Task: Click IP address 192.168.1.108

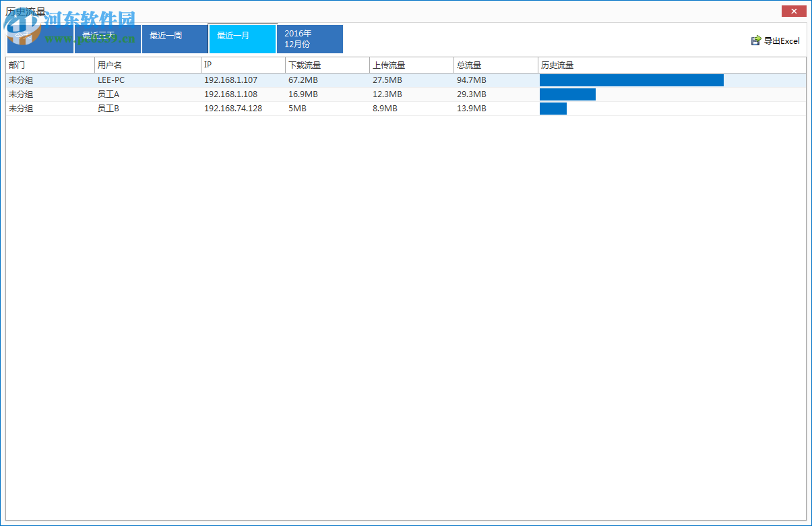Action: (x=230, y=94)
